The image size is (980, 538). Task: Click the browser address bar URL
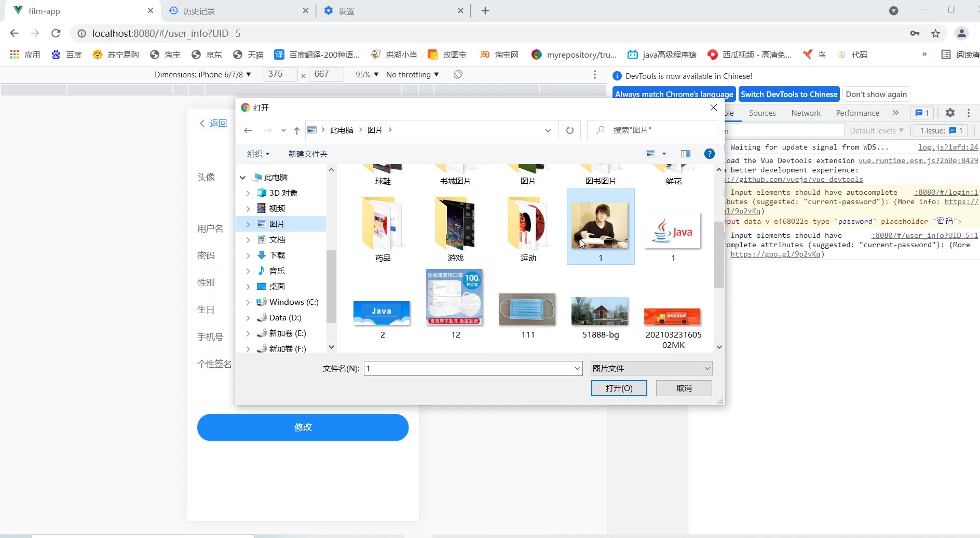(x=166, y=33)
